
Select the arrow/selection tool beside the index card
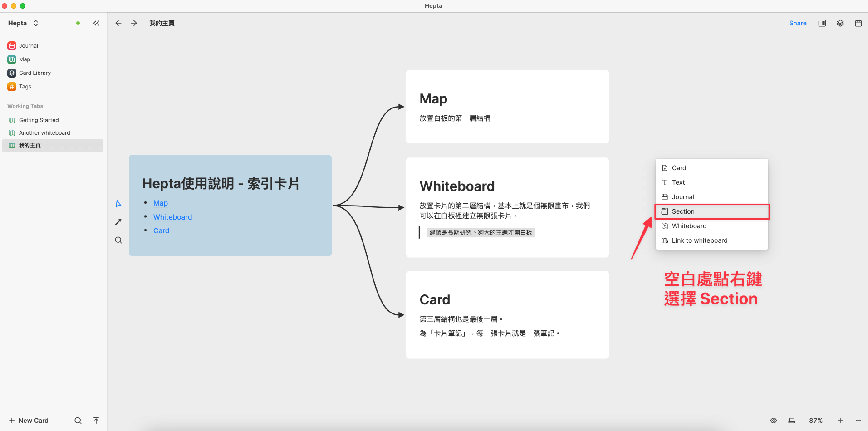click(x=118, y=204)
